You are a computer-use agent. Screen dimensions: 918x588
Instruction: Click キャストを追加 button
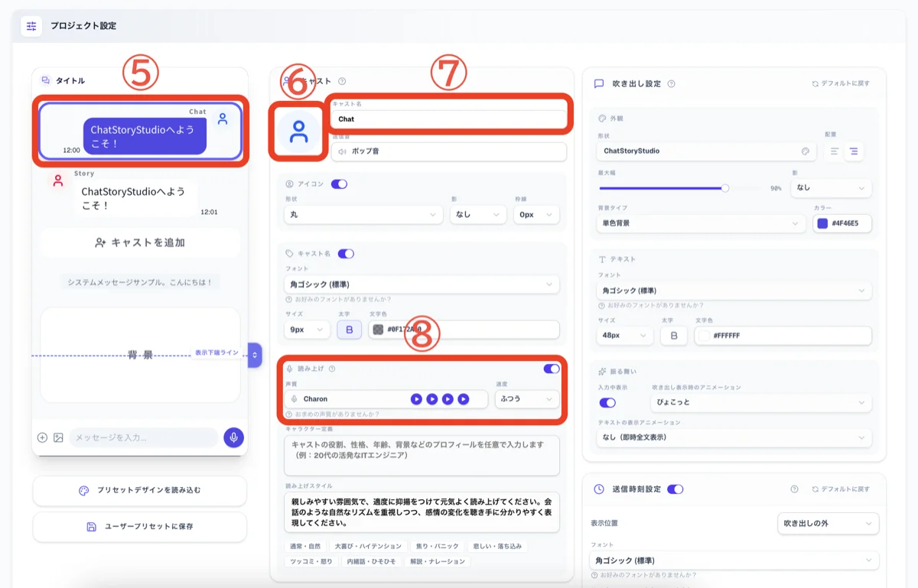click(x=139, y=242)
